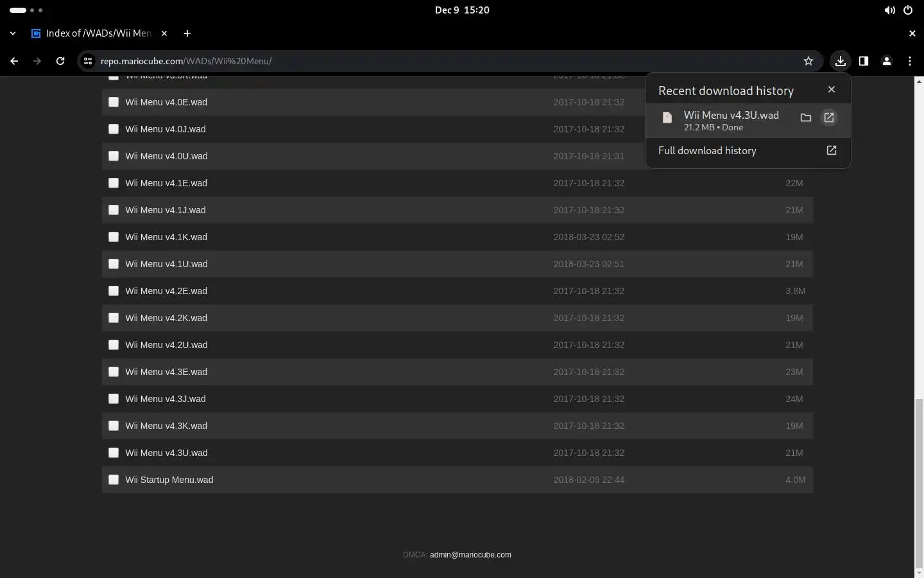Check the box for Wii Menu v4.0J.wad
This screenshot has width=924, height=578.
[114, 129]
